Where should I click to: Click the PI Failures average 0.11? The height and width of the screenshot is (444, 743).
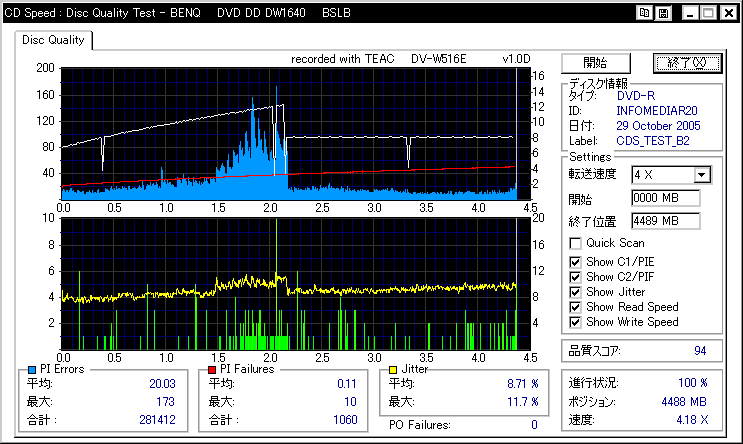pyautogui.click(x=347, y=384)
